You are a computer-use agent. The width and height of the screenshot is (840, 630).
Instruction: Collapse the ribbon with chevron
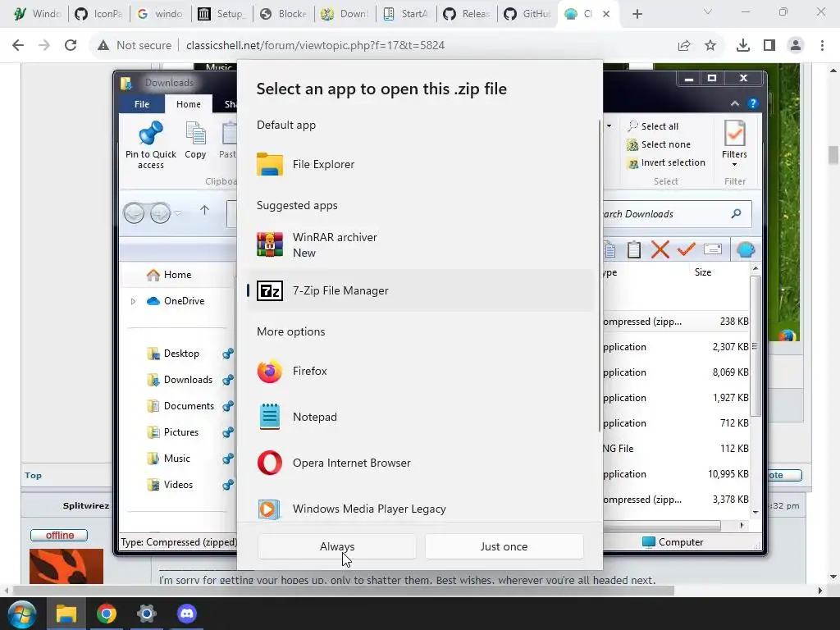pos(734,104)
